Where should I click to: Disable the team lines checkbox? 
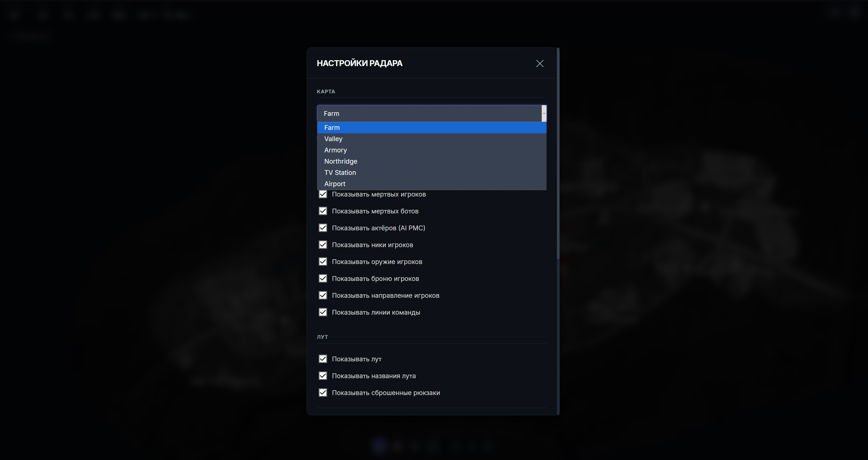[323, 312]
